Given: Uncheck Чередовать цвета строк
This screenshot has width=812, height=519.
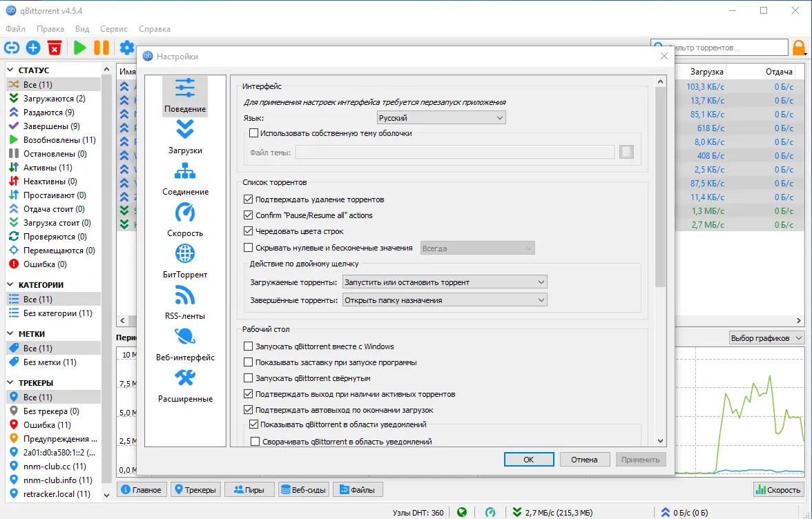Looking at the screenshot, I should pos(248,231).
